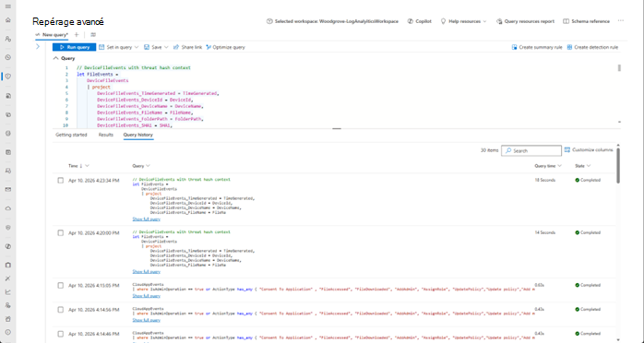644x343 pixels.
Task: Expand Help resources dropdown
Action: click(463, 21)
